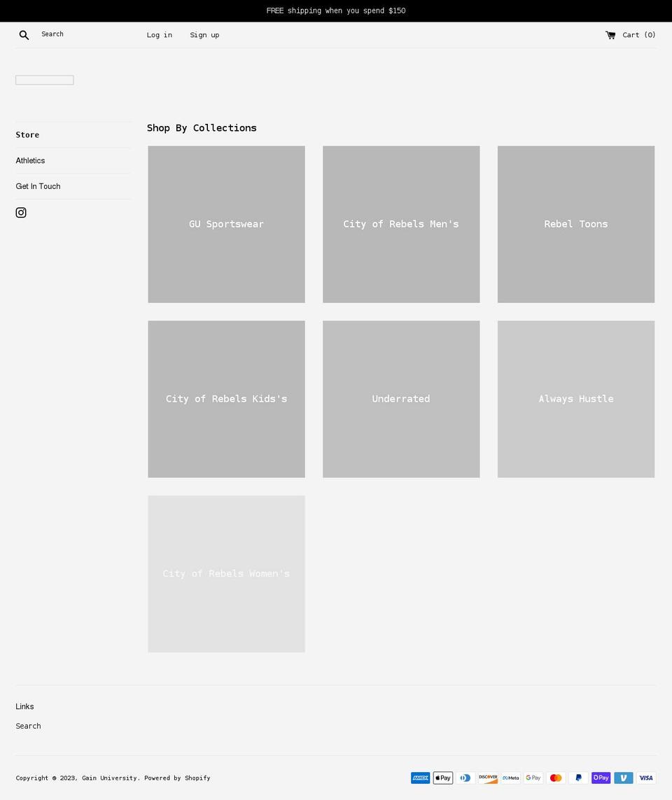
Task: Click the Shop Pay payment icon
Action: (601, 778)
